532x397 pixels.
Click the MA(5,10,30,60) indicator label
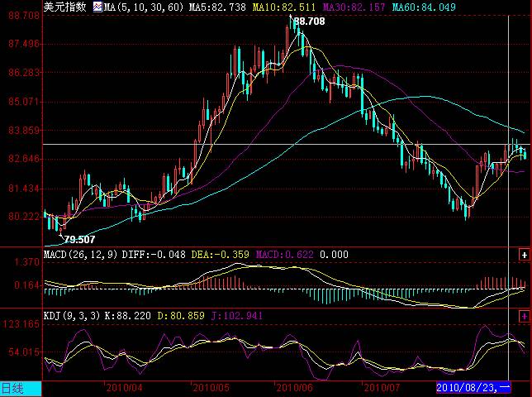point(144,7)
